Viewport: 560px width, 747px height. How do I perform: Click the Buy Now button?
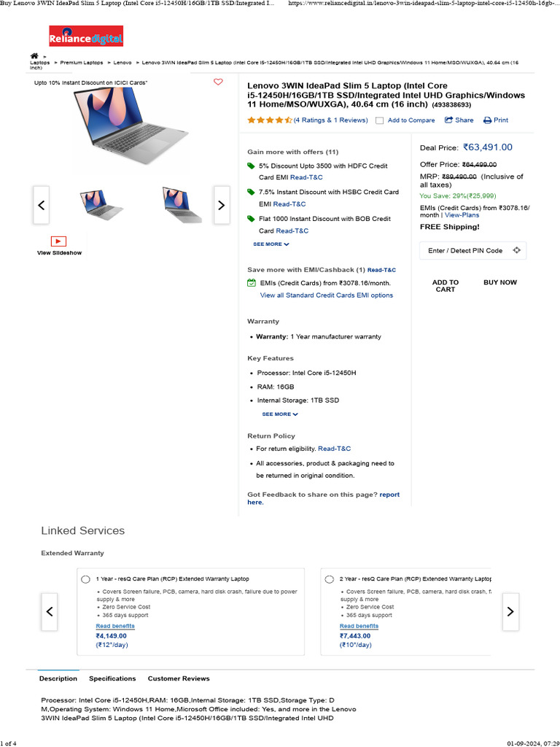coord(500,282)
